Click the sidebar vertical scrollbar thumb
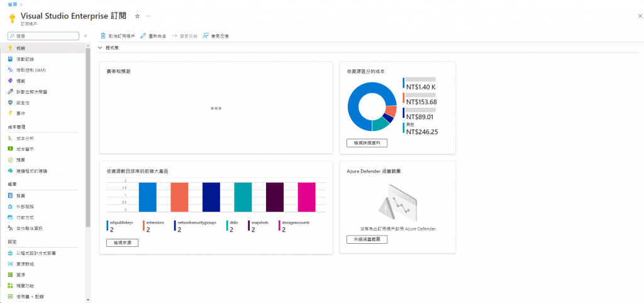The height and width of the screenshot is (303, 644). pos(88,137)
